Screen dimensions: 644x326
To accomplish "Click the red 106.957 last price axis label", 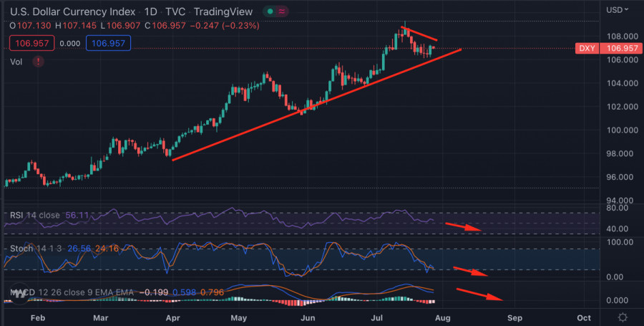I will [x=622, y=48].
